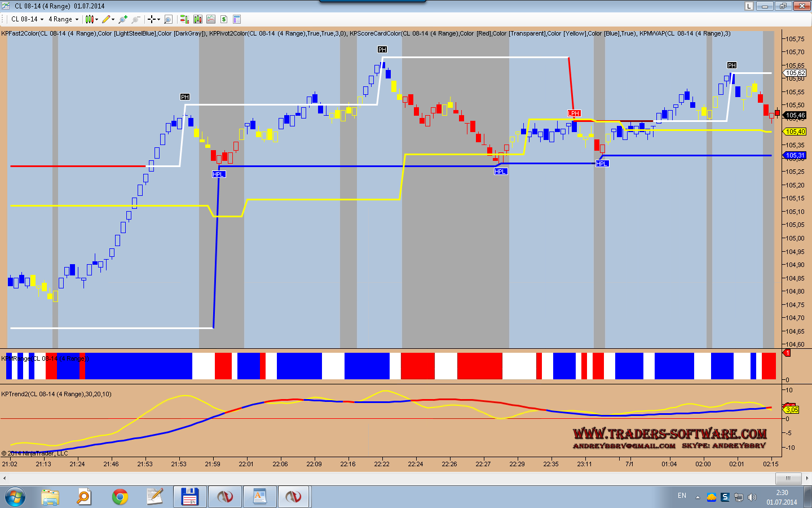Select the LPH pivot marker label
This screenshot has width=812, height=508.
coord(573,113)
